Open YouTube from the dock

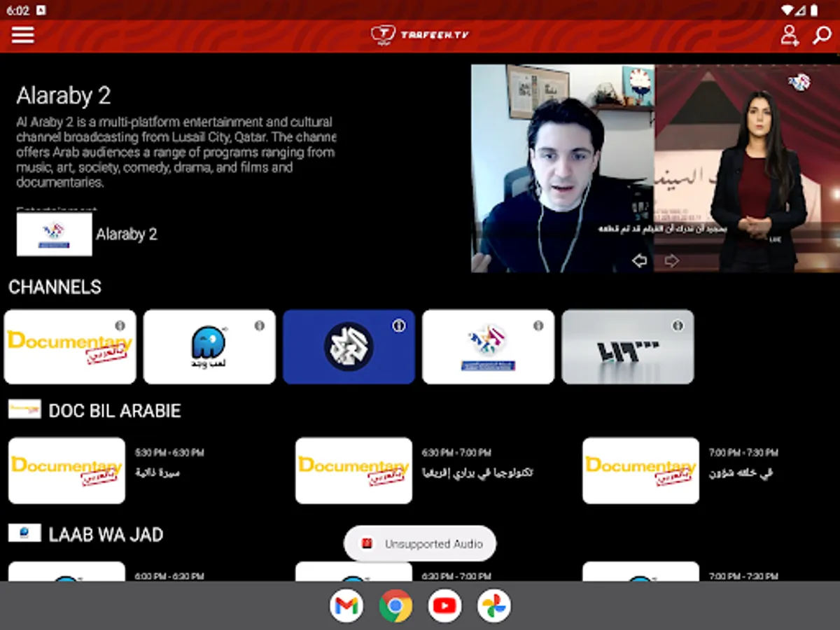click(444, 606)
